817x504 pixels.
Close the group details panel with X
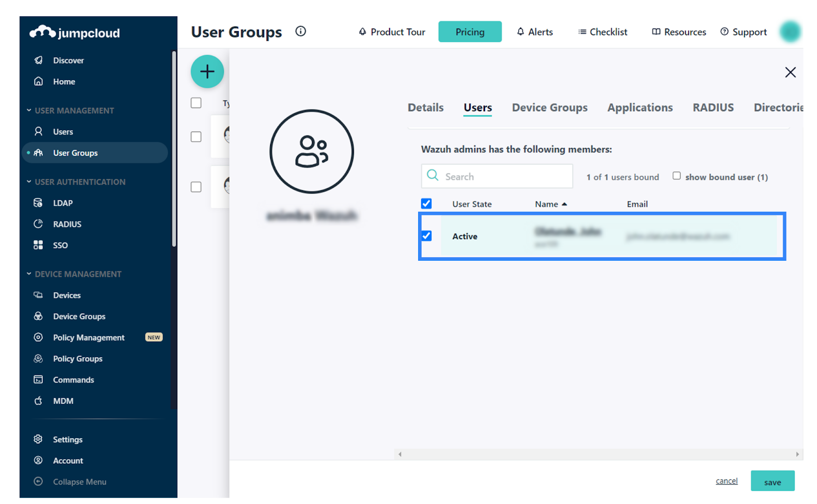[x=790, y=72]
